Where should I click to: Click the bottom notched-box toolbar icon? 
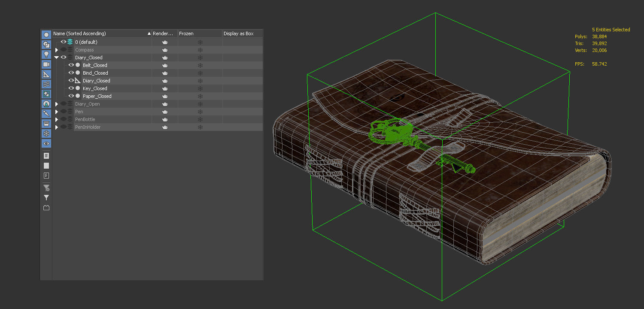click(x=46, y=208)
